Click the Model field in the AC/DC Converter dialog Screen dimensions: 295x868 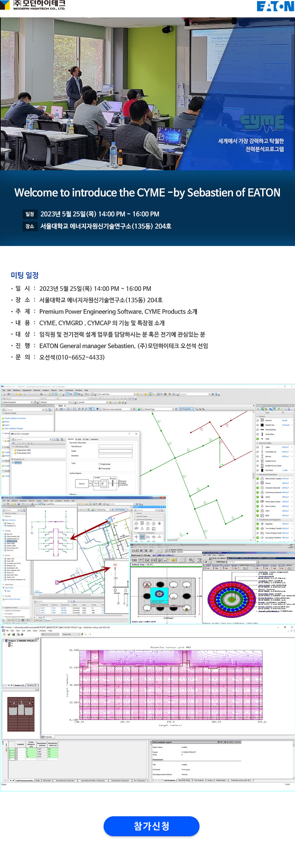click(115, 451)
